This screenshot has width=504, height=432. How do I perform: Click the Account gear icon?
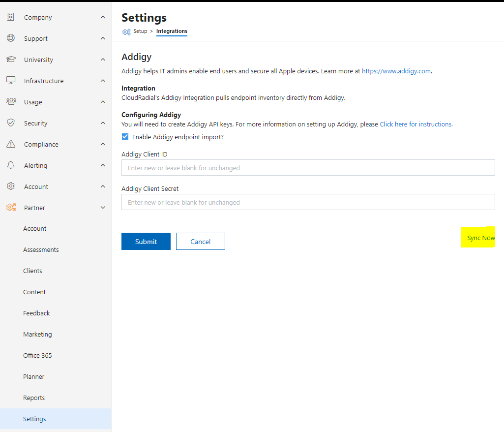coord(11,186)
